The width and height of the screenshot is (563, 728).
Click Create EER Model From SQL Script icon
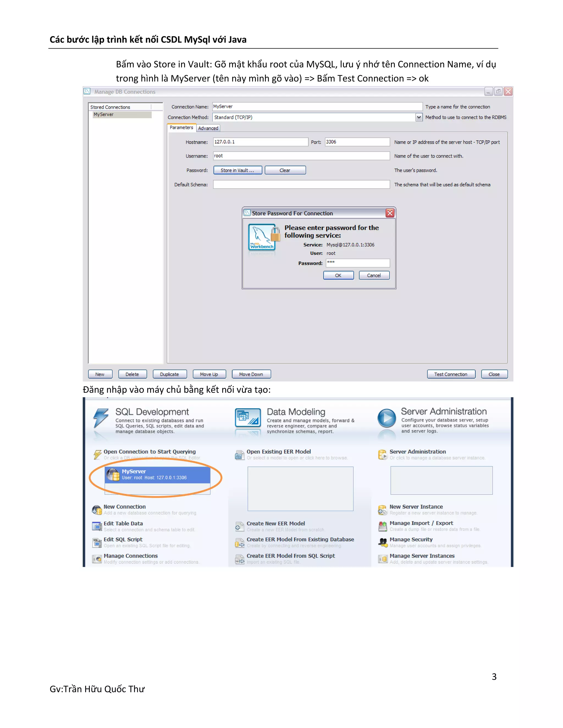point(239,559)
